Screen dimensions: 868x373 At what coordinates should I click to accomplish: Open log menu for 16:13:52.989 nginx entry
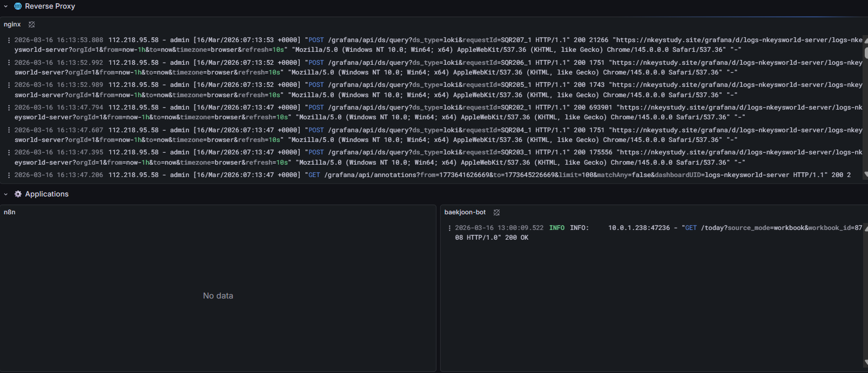click(x=9, y=85)
